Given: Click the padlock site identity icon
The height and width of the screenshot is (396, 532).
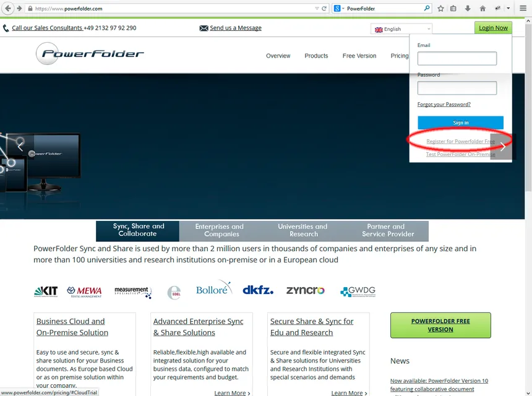Looking at the screenshot, I should pyautogui.click(x=30, y=9).
